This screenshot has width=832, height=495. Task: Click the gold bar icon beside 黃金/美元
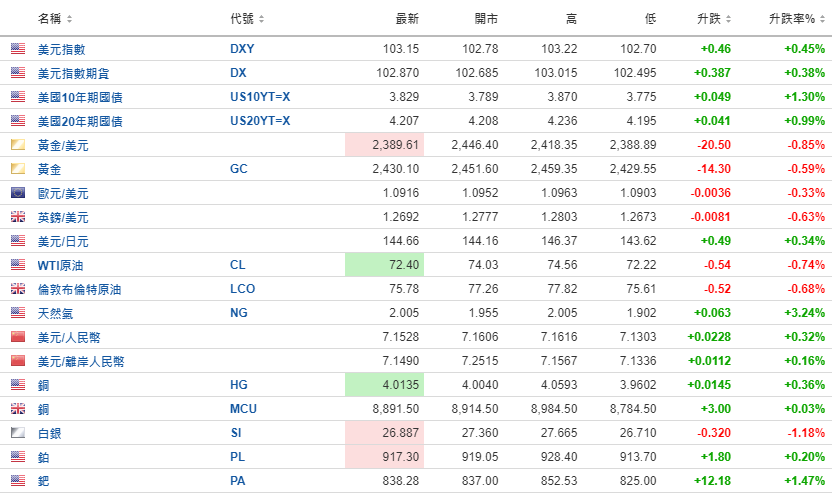[x=18, y=145]
